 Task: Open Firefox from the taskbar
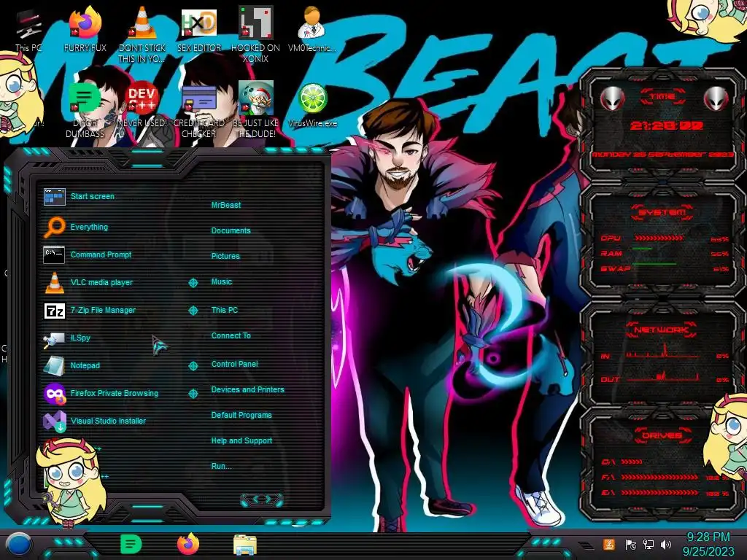pos(188,544)
